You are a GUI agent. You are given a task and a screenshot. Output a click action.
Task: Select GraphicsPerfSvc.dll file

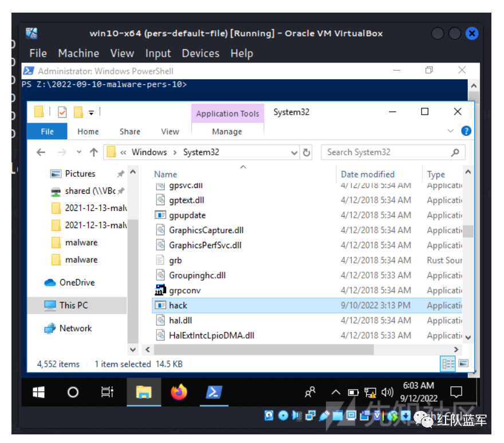tap(205, 245)
